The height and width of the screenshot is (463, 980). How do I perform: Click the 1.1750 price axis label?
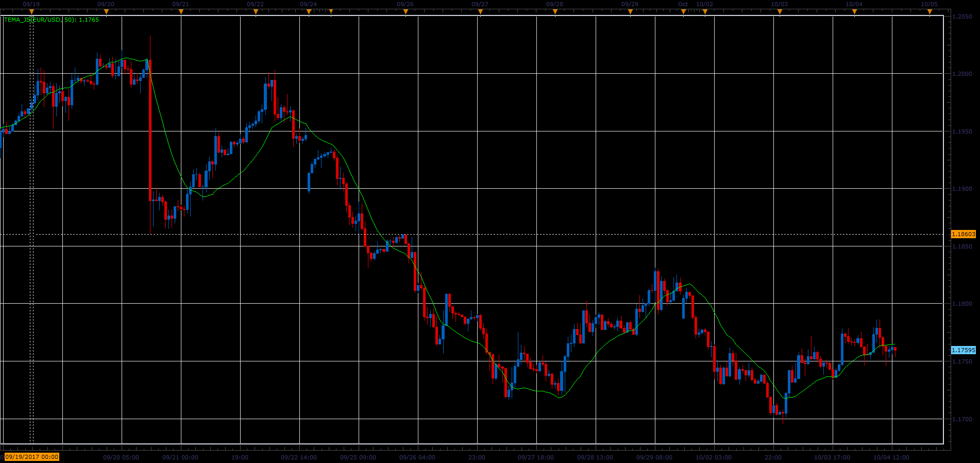click(x=962, y=361)
